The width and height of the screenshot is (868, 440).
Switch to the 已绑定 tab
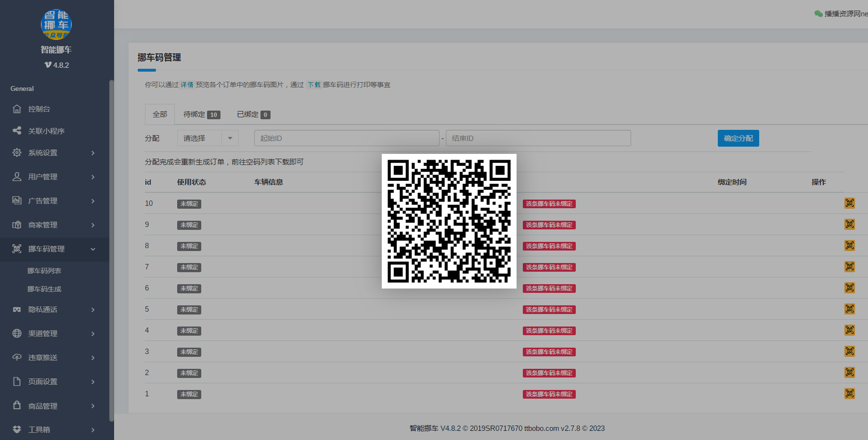pos(253,114)
